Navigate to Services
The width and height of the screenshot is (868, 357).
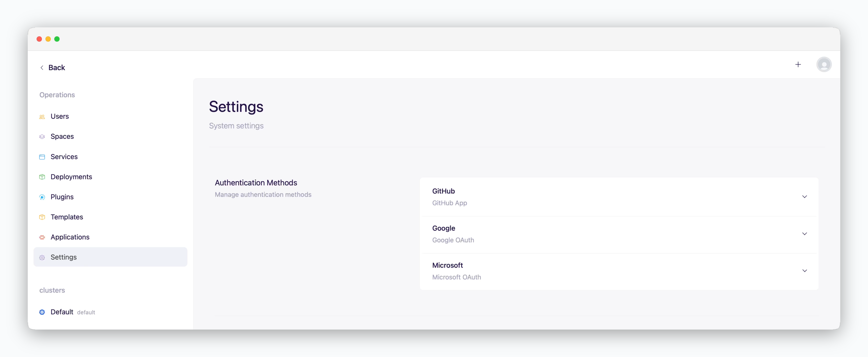[110, 157]
